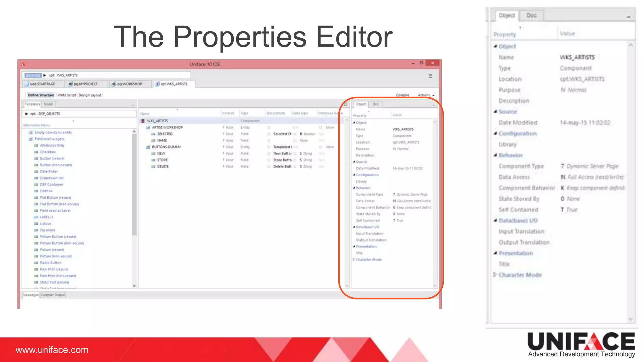Click the prj:WORKSHOP tab icon
644x362 pixels.
click(114, 84)
